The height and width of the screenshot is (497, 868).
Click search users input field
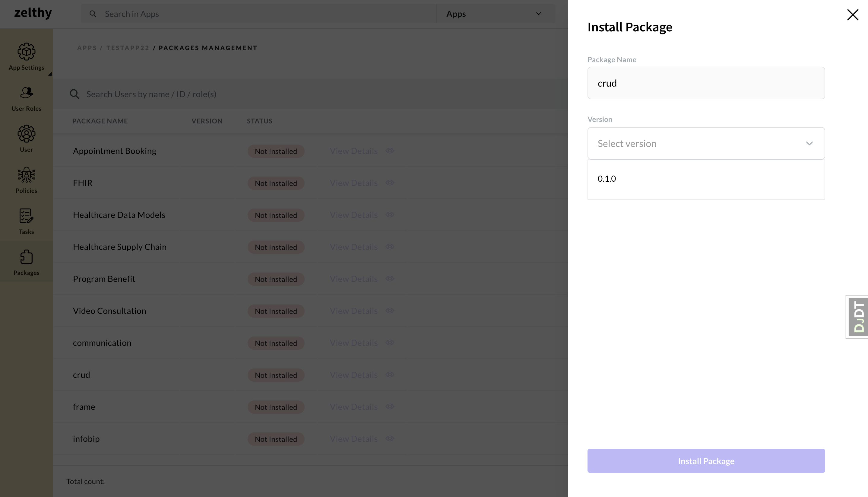tap(320, 94)
